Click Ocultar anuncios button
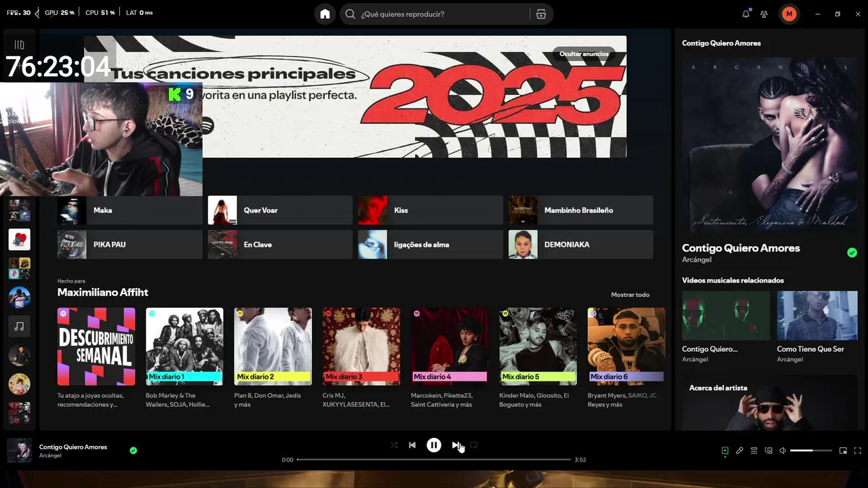Viewport: 868px width, 488px height. coord(584,54)
